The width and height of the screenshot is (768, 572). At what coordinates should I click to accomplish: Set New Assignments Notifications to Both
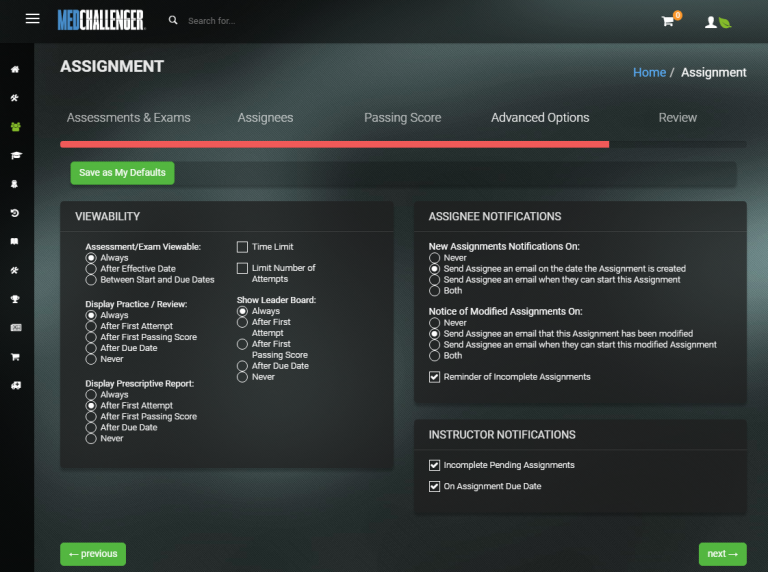click(434, 291)
